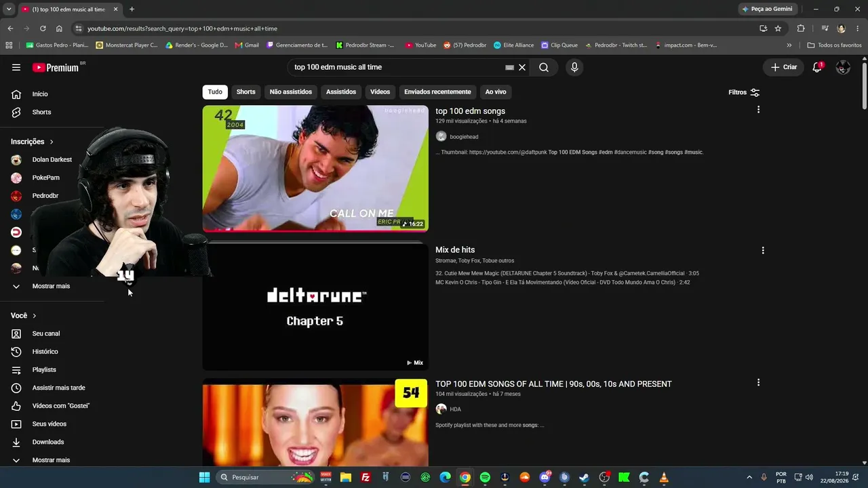This screenshot has height=488, width=868.
Task: Click Peça ao Gemini button
Action: click(x=767, y=9)
